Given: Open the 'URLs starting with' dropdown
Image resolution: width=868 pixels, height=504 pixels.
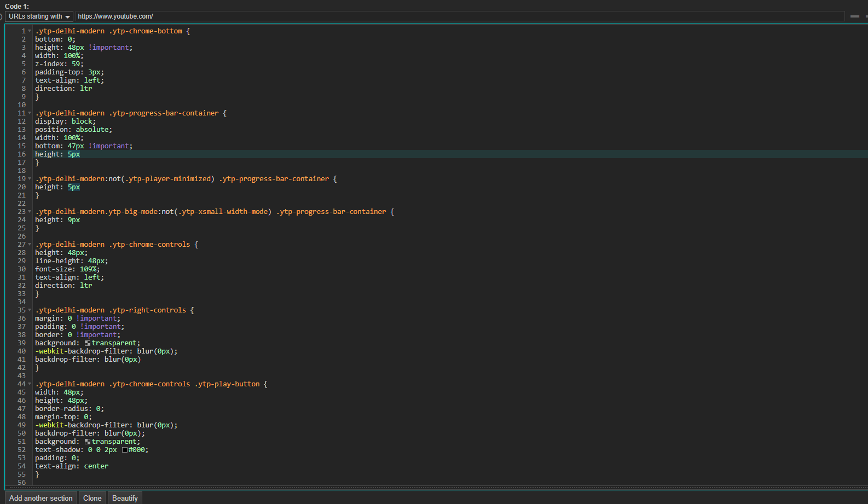Looking at the screenshot, I should point(39,16).
